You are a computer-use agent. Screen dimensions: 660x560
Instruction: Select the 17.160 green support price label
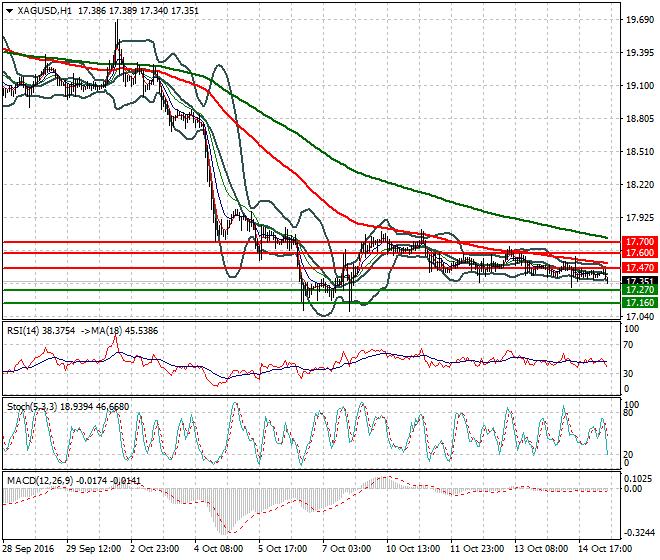click(640, 303)
